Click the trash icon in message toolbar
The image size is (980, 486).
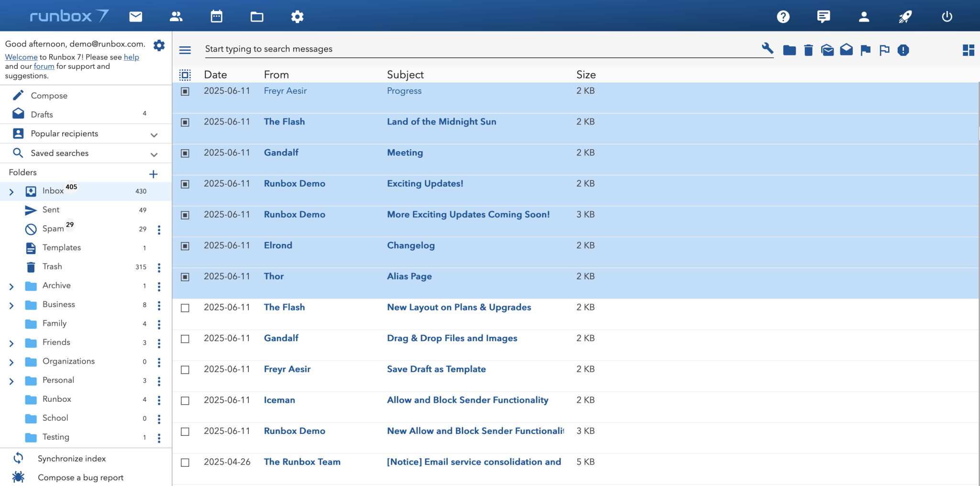click(x=808, y=50)
